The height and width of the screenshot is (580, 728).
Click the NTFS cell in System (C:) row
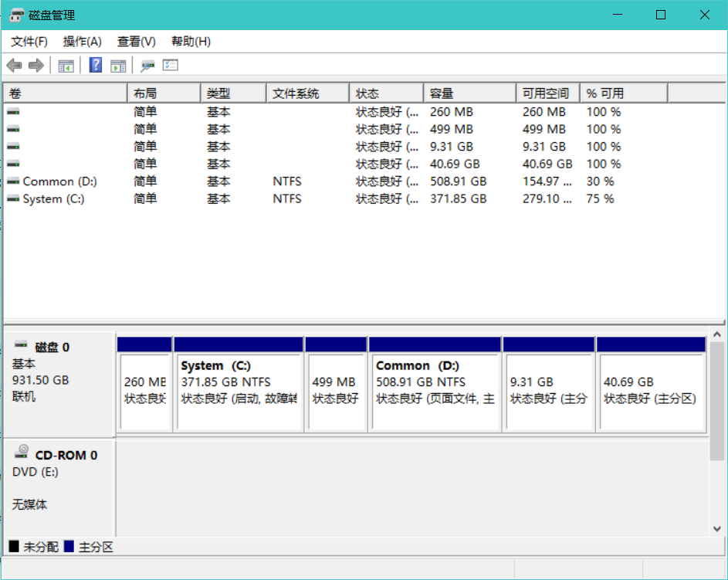tap(287, 198)
